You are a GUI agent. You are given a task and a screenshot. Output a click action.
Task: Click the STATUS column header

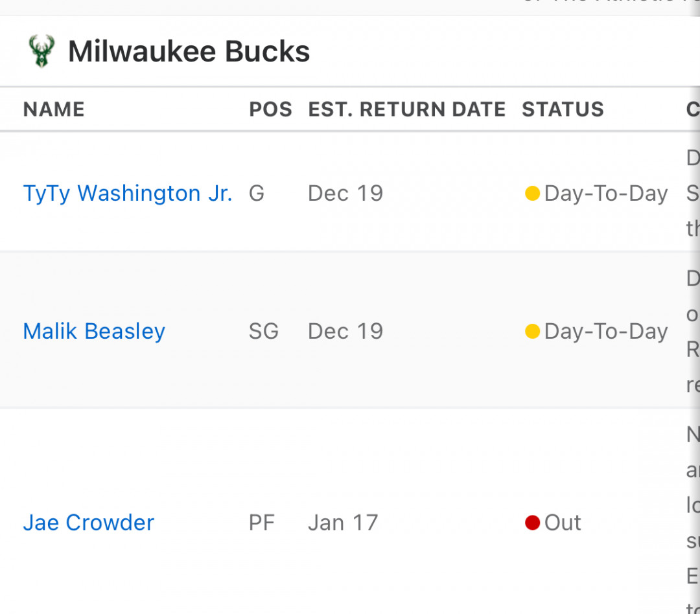pos(563,109)
